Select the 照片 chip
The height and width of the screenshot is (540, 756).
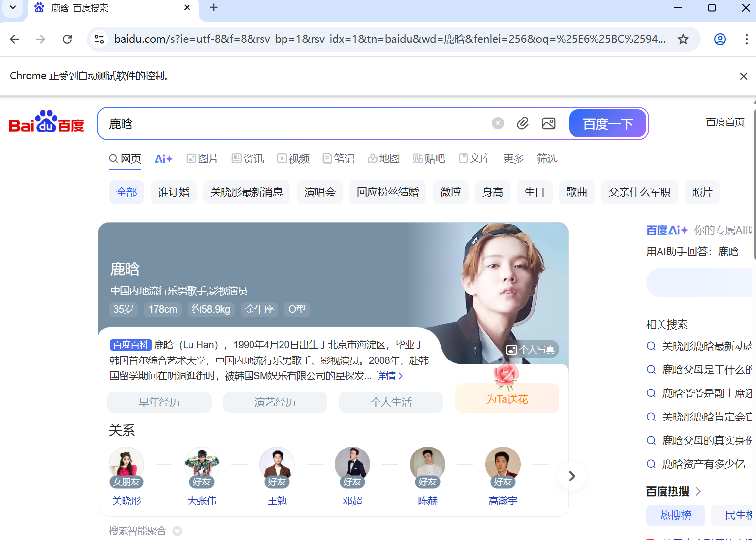702,192
